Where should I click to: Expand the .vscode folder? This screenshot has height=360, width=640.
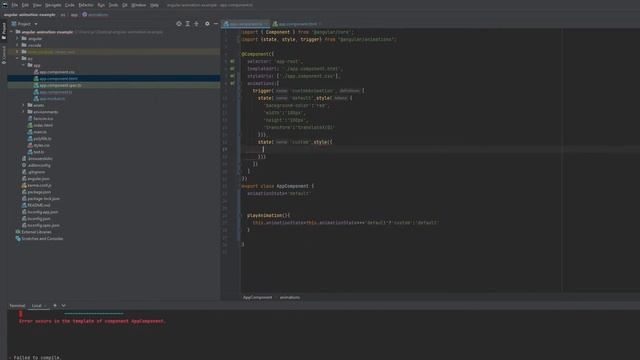(18, 45)
